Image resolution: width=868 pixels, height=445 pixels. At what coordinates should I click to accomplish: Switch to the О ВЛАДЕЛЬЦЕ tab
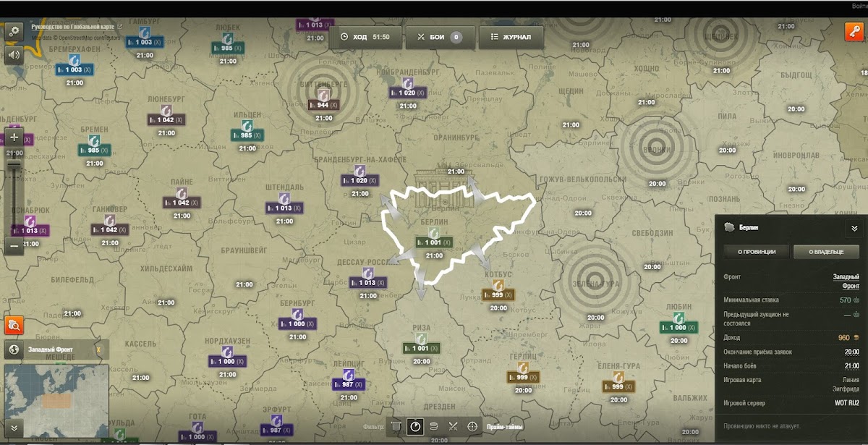pos(826,252)
